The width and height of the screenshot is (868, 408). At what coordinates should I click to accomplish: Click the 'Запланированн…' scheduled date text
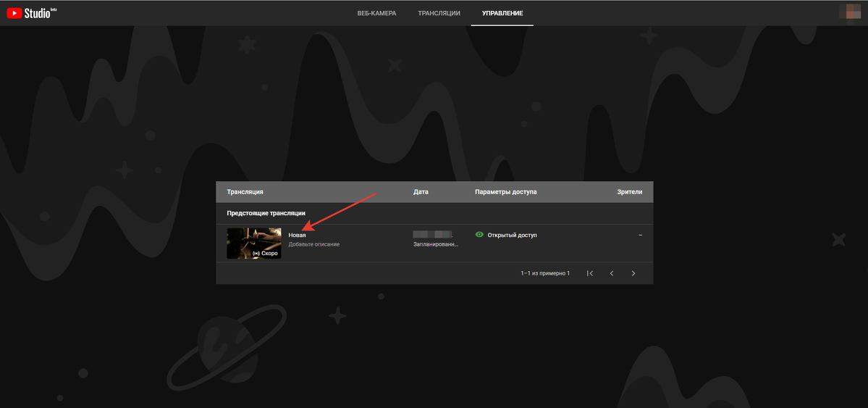pyautogui.click(x=435, y=245)
